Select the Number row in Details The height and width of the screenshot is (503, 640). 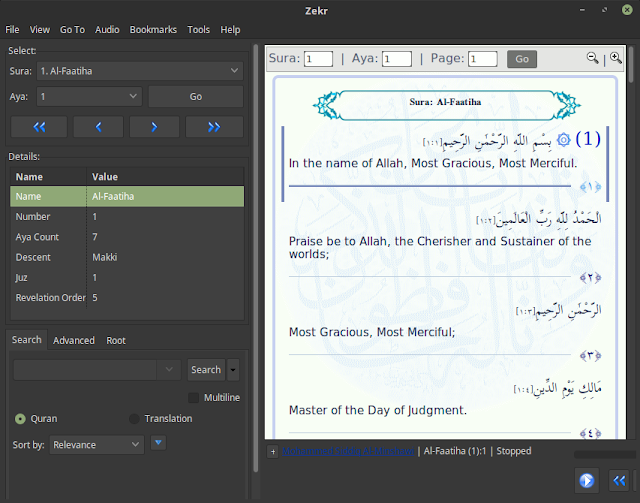pyautogui.click(x=127, y=217)
